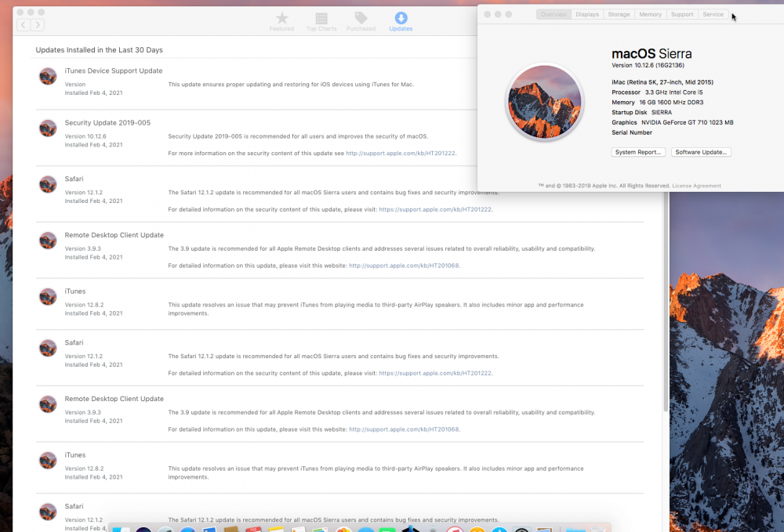
Task: Go forward with App Store forward arrow
Action: point(38,24)
